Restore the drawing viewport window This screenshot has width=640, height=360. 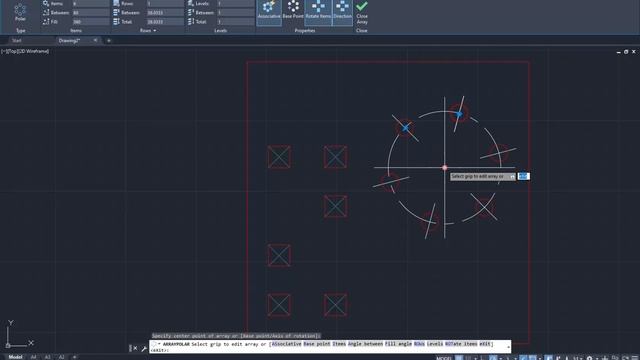626,52
